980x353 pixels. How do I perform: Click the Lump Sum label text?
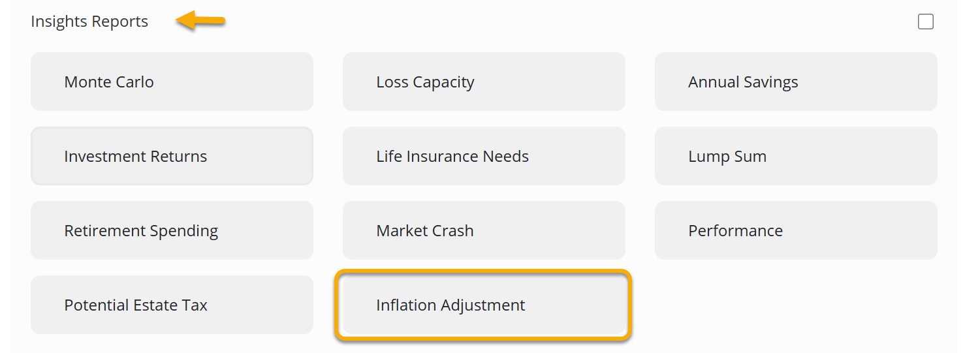pos(727,157)
